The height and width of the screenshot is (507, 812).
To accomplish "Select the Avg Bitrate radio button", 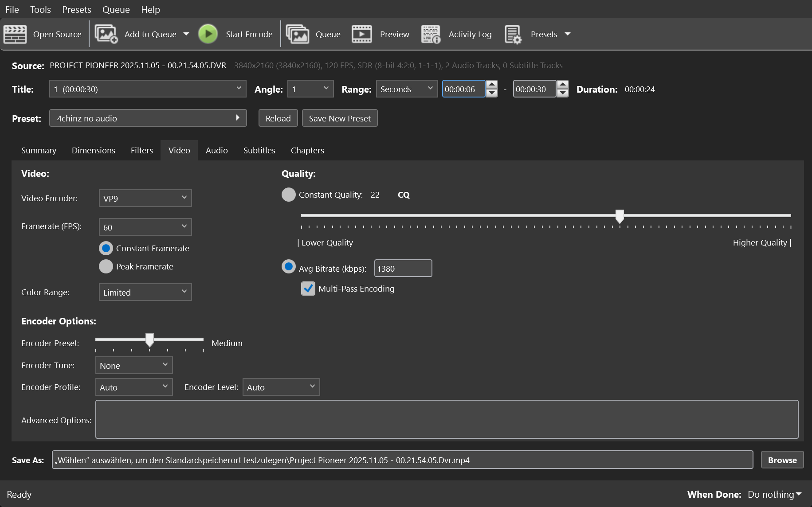I will coord(289,266).
